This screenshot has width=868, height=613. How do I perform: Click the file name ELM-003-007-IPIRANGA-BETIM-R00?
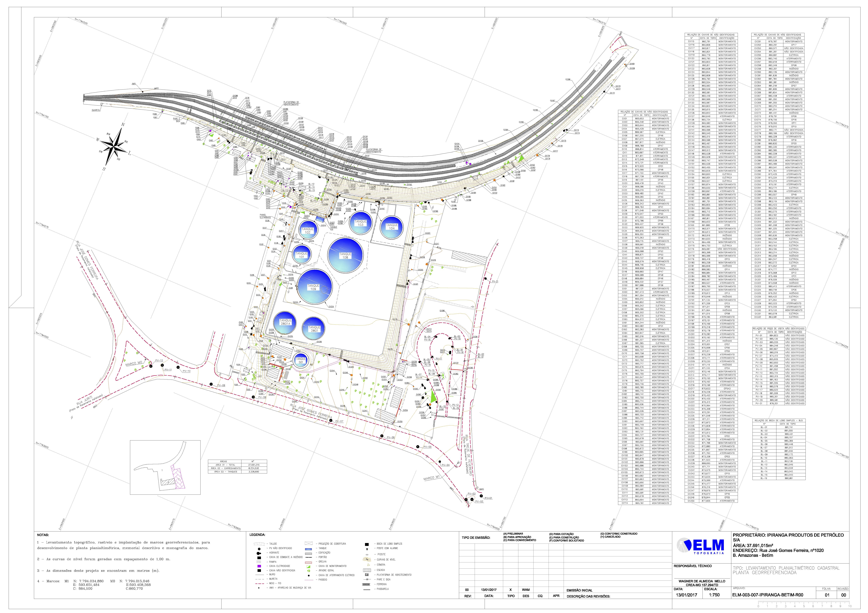coord(768,595)
